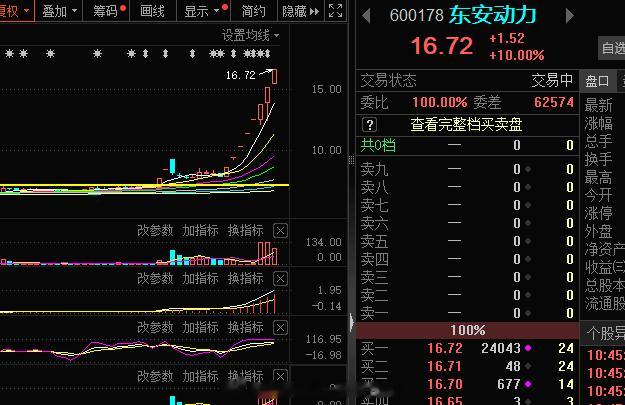Image resolution: width=625 pixels, height=405 pixels.
Task: Open the 显示 display dropdown
Action: pyautogui.click(x=203, y=11)
